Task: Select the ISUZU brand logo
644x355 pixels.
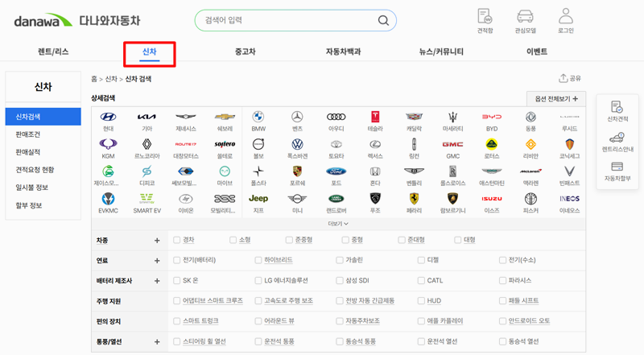Action: click(x=492, y=199)
